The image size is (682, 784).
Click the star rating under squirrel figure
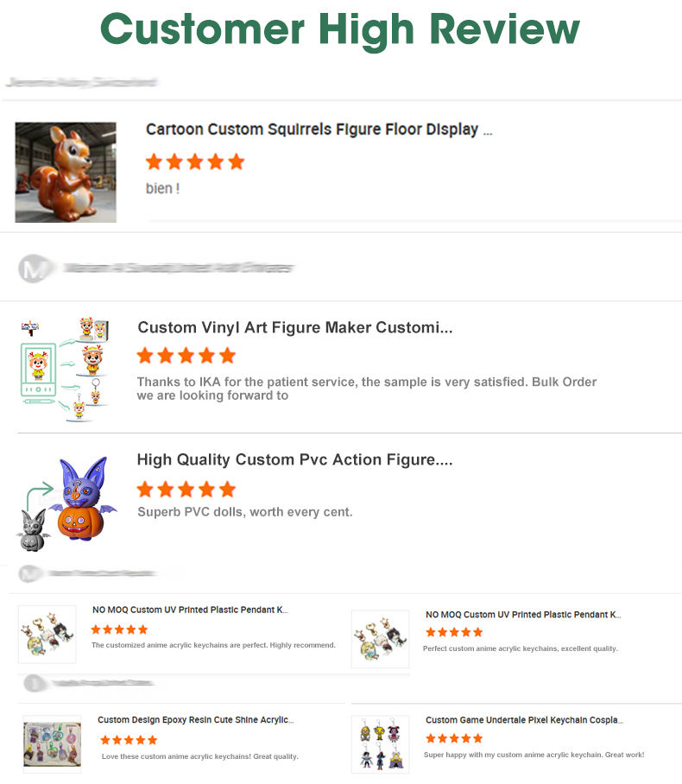195,161
